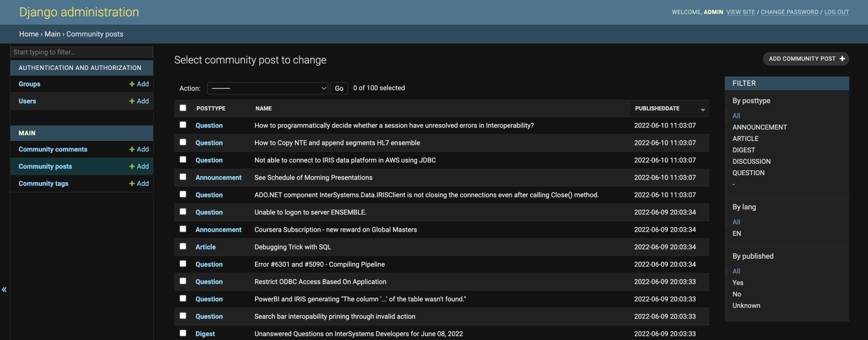Click the plus icon beside Groups
This screenshot has height=340, width=868.
(132, 84)
